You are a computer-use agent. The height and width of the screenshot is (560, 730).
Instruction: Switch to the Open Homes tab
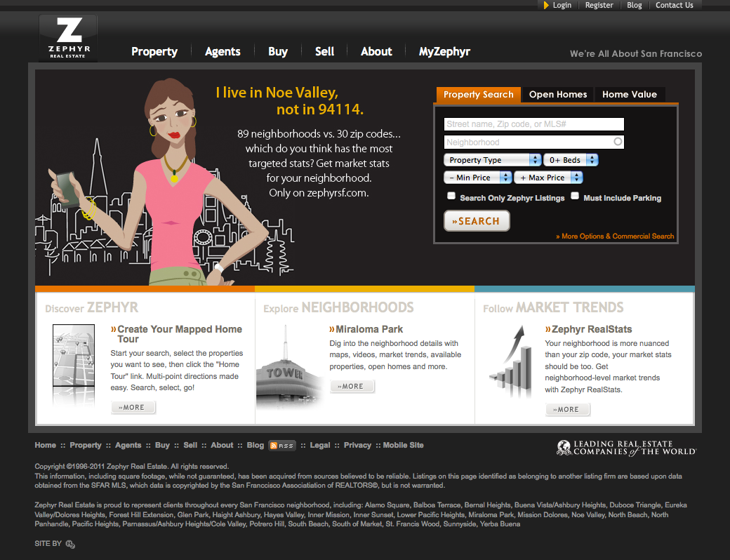point(558,95)
